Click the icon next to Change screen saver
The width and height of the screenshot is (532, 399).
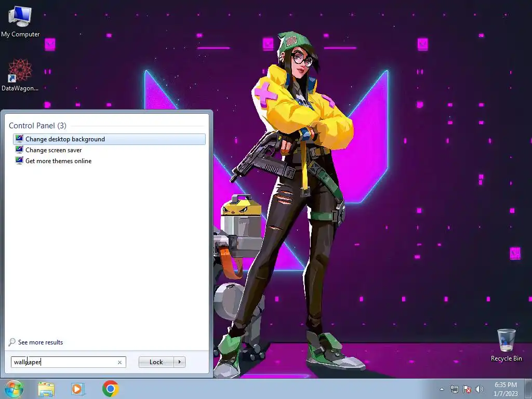tap(19, 150)
